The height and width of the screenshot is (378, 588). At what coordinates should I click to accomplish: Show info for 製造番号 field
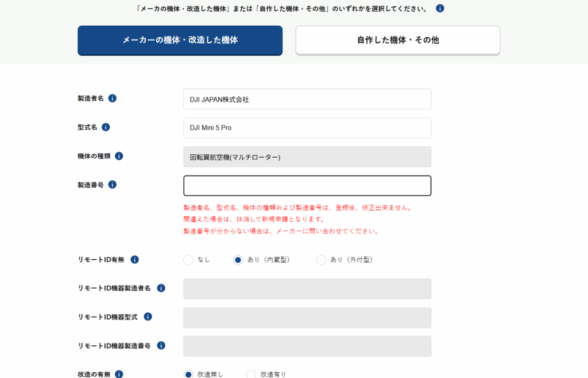113,185
